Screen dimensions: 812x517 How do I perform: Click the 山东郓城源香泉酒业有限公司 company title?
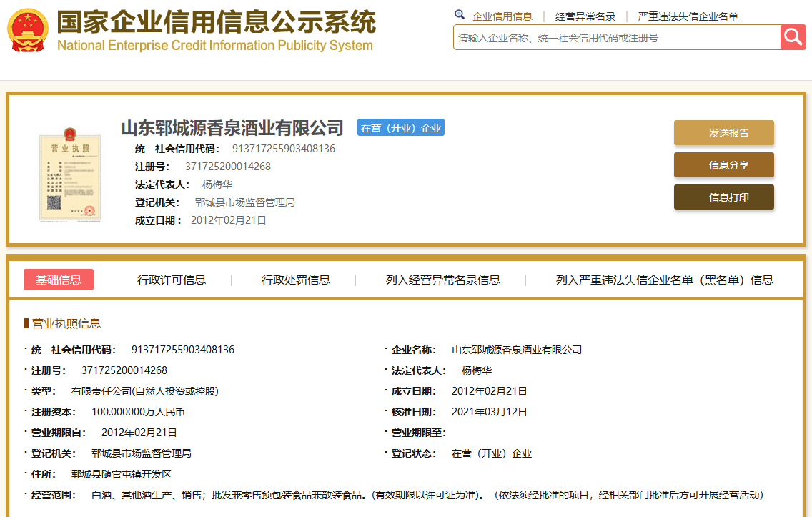click(232, 128)
